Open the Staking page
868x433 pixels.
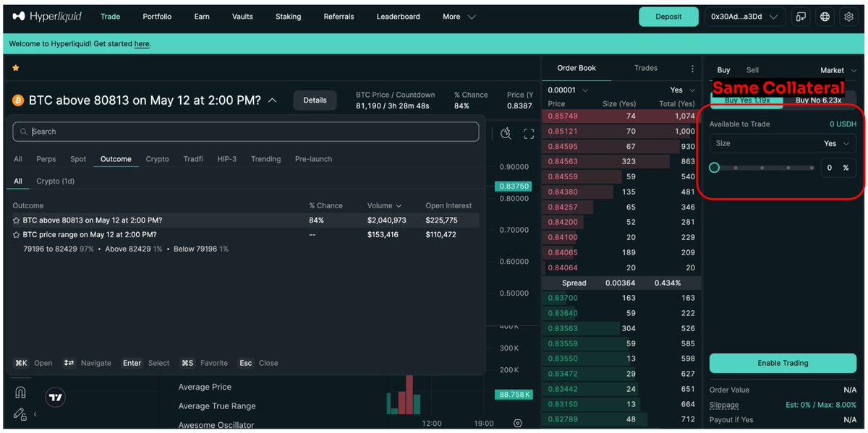pyautogui.click(x=288, y=17)
